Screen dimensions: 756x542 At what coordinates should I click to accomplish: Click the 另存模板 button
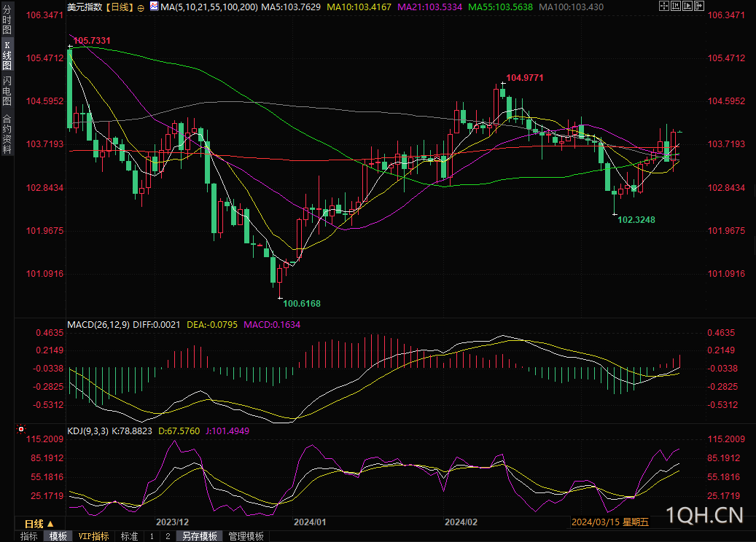click(199, 536)
